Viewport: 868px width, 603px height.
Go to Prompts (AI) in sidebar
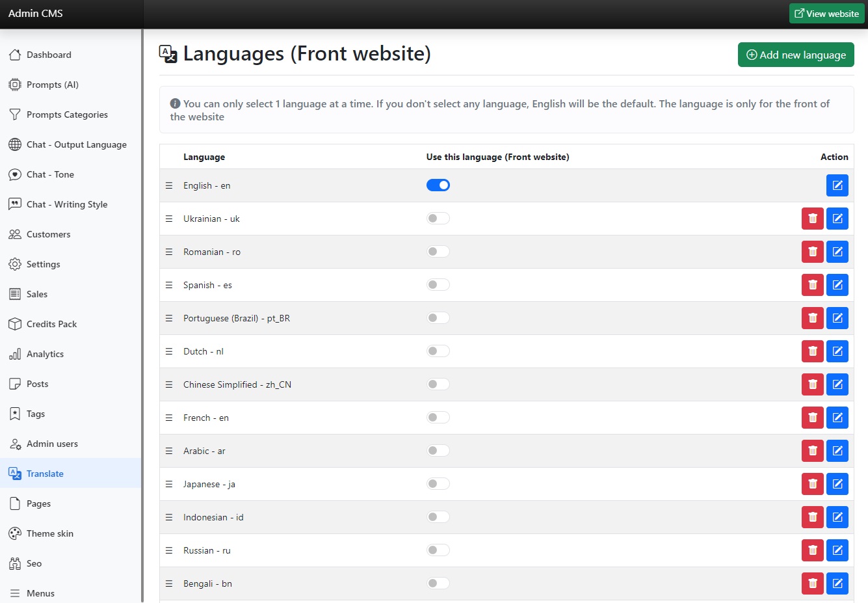coord(52,85)
